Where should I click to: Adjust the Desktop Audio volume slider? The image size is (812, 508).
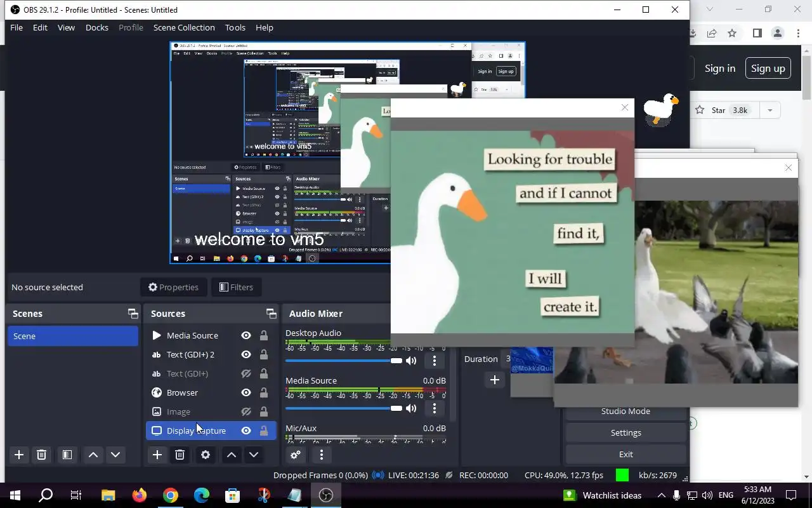[344, 361]
